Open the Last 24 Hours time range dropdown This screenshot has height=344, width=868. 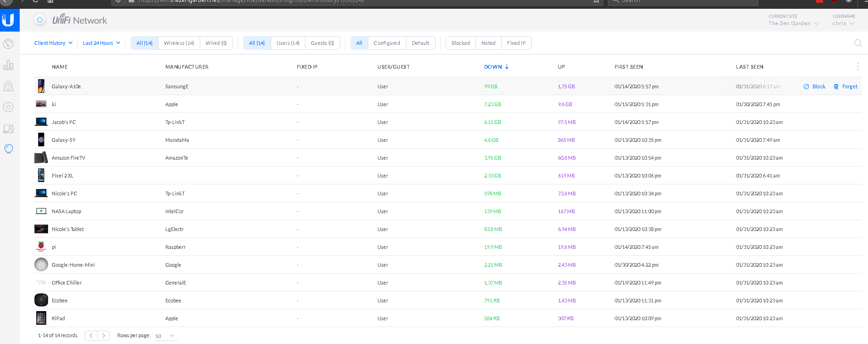click(101, 43)
